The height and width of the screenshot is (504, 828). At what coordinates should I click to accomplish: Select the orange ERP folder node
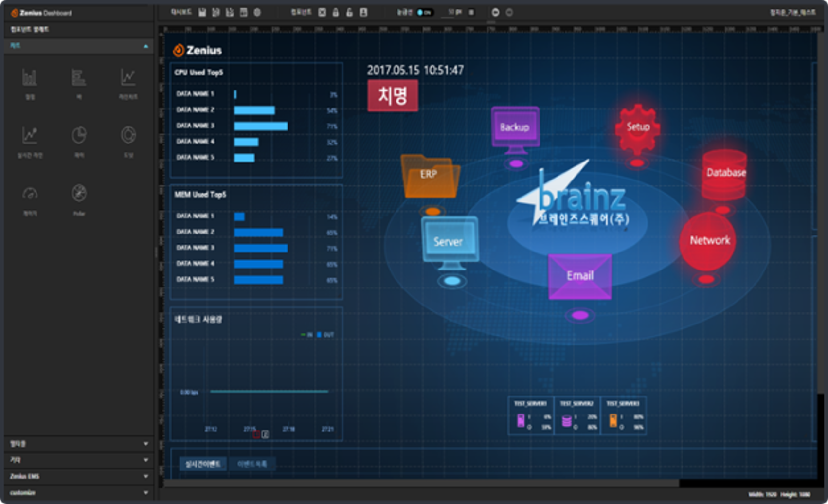click(430, 176)
